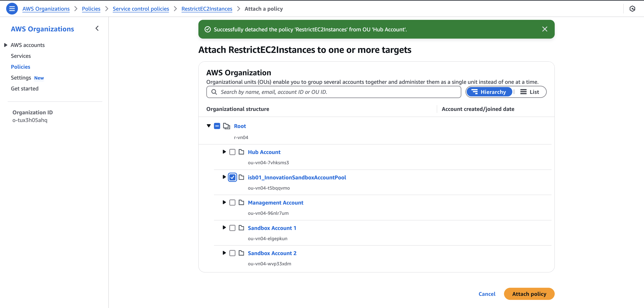Toggle the Root checkbox
644x308 pixels.
click(x=217, y=126)
